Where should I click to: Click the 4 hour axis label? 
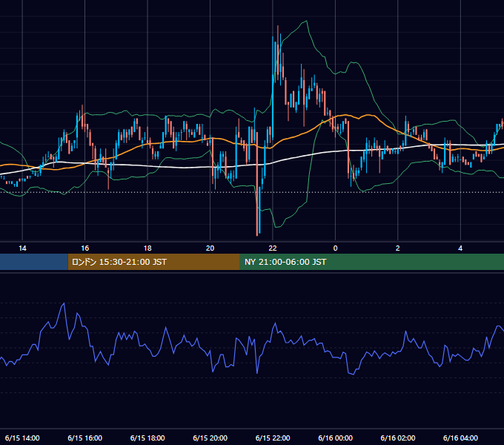tap(460, 248)
